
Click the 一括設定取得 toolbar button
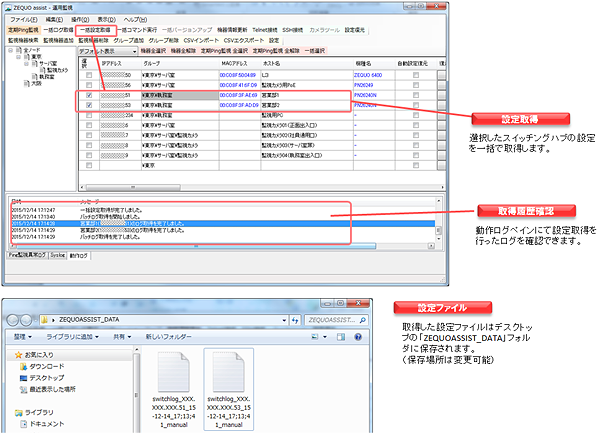pyautogui.click(x=95, y=30)
